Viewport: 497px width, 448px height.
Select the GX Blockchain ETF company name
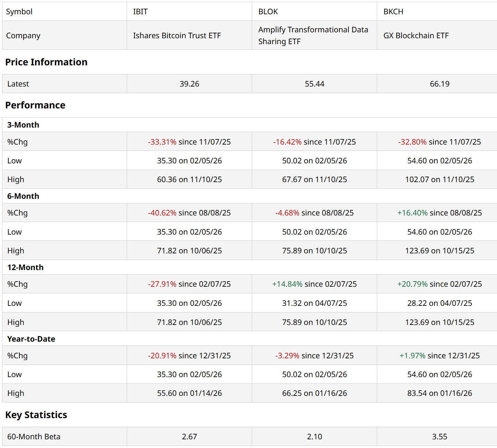[416, 35]
